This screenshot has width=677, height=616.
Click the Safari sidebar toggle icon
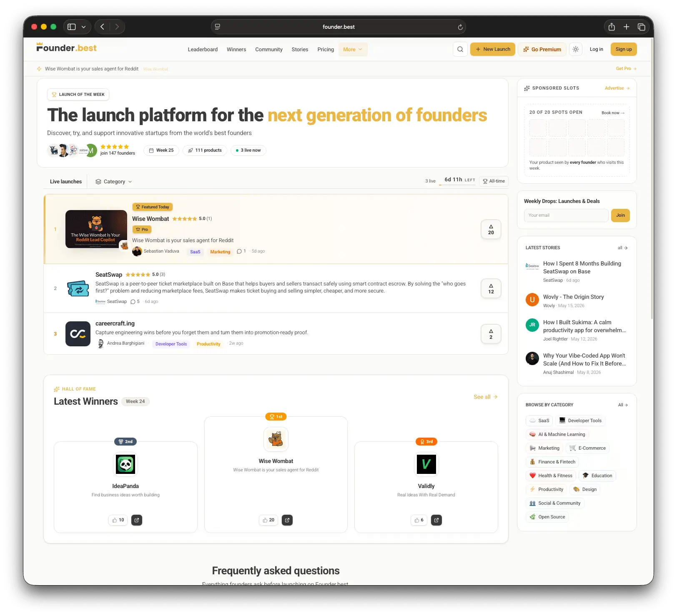point(72,27)
